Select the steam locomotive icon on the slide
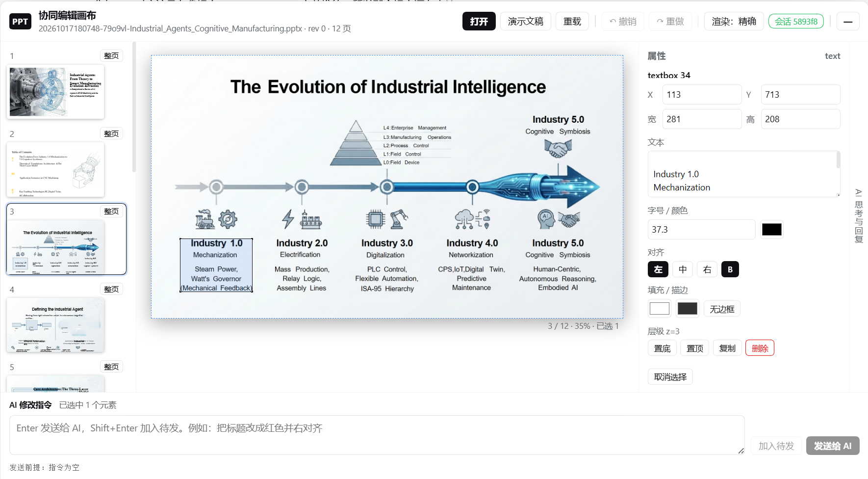 (205, 219)
